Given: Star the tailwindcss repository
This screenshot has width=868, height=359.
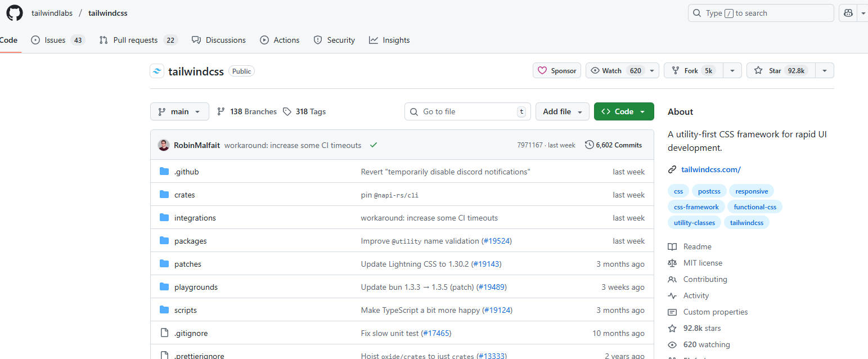Looking at the screenshot, I should click(x=781, y=70).
